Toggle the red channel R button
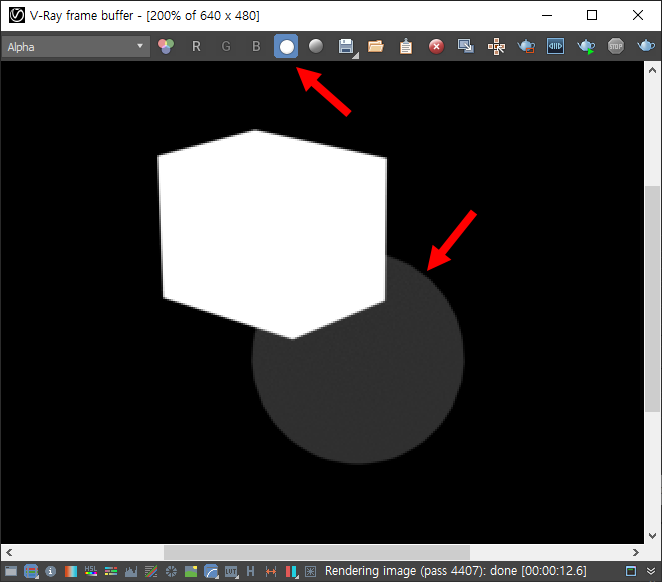 pos(196,46)
